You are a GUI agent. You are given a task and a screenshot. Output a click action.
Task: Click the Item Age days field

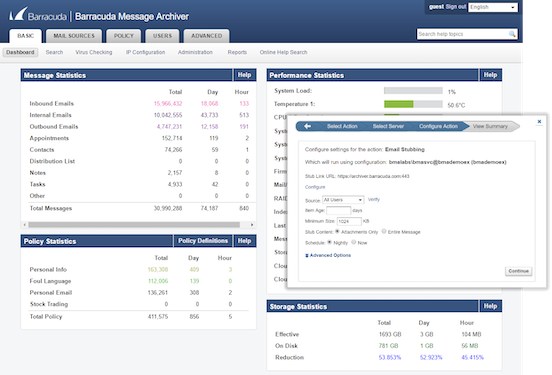tap(338, 210)
